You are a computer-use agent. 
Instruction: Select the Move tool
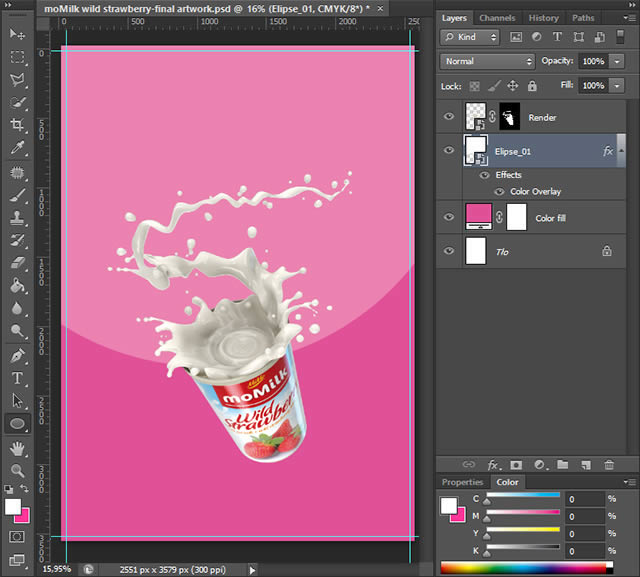[17, 34]
